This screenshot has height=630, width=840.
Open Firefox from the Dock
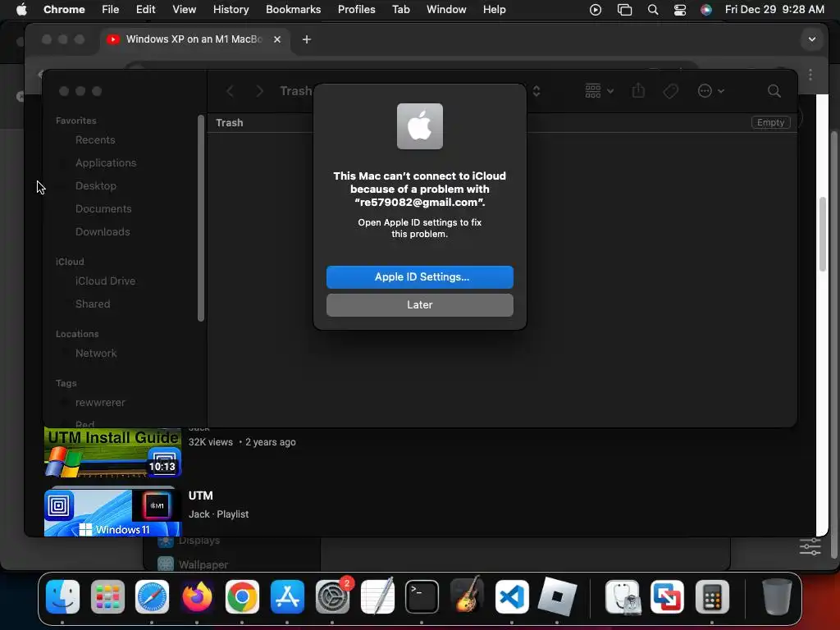point(197,596)
